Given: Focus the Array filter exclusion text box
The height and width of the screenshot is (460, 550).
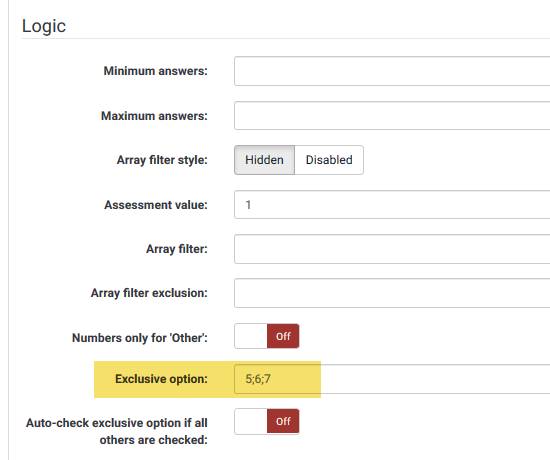Looking at the screenshot, I should coord(392,293).
